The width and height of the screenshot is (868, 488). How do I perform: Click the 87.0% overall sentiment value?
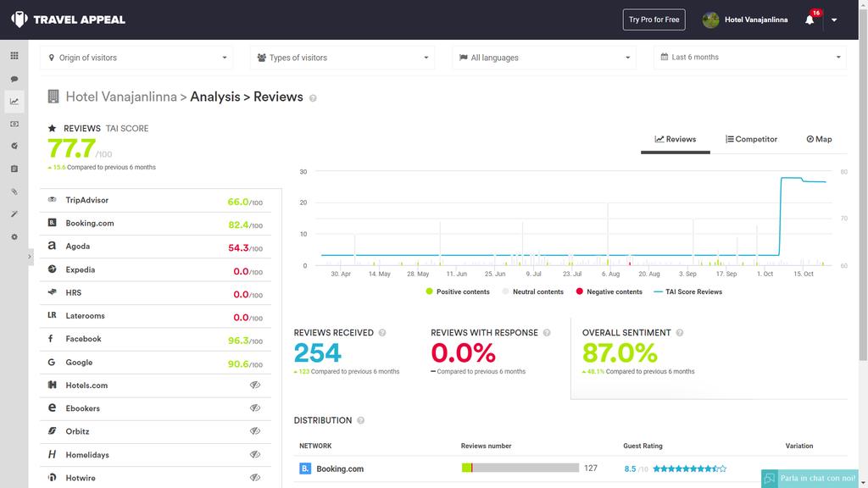click(620, 352)
